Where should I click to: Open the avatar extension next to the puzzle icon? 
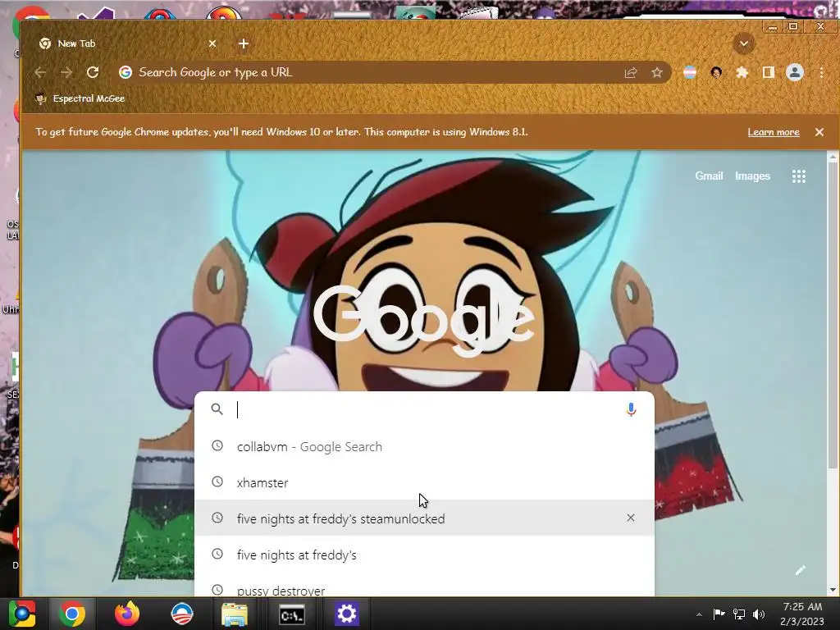pyautogui.click(x=716, y=72)
